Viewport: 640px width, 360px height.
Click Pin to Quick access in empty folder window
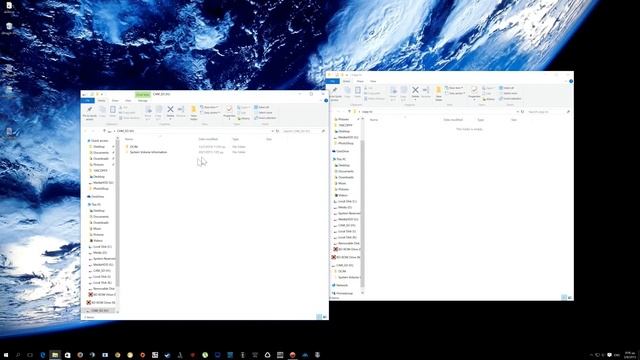[334, 93]
